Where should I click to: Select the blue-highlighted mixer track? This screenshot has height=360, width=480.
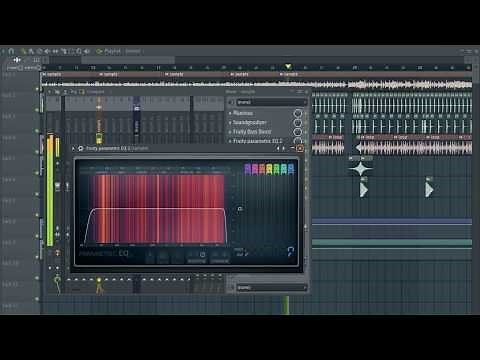(137, 115)
